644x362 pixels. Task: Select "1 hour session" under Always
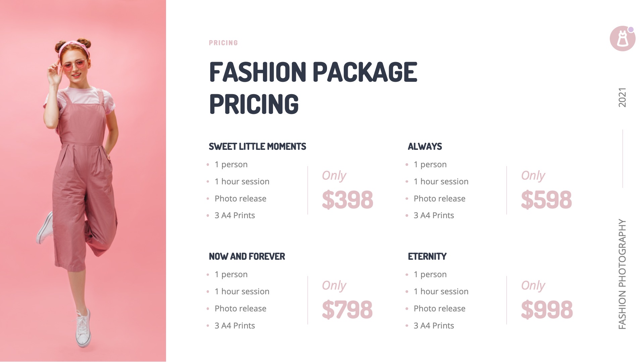tap(441, 181)
